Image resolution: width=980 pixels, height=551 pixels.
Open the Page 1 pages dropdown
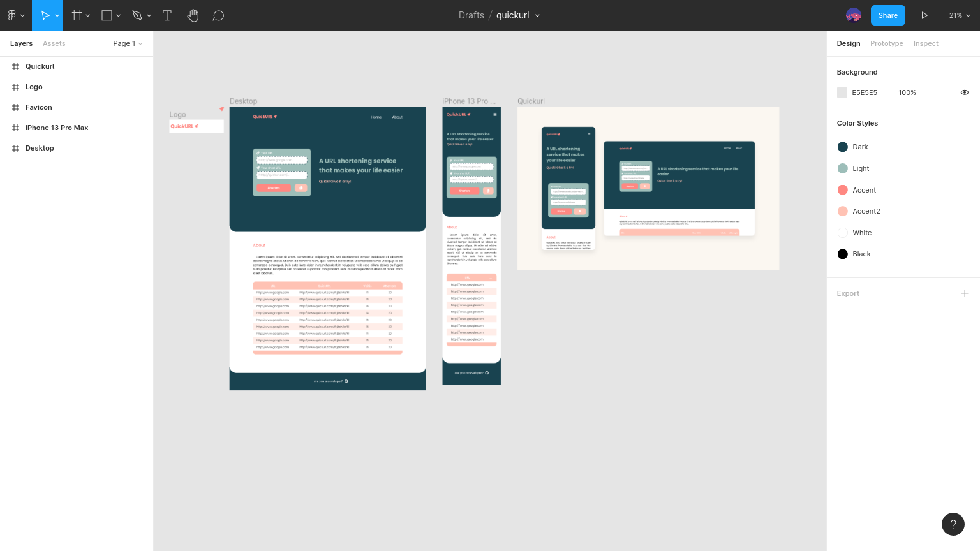(128, 43)
